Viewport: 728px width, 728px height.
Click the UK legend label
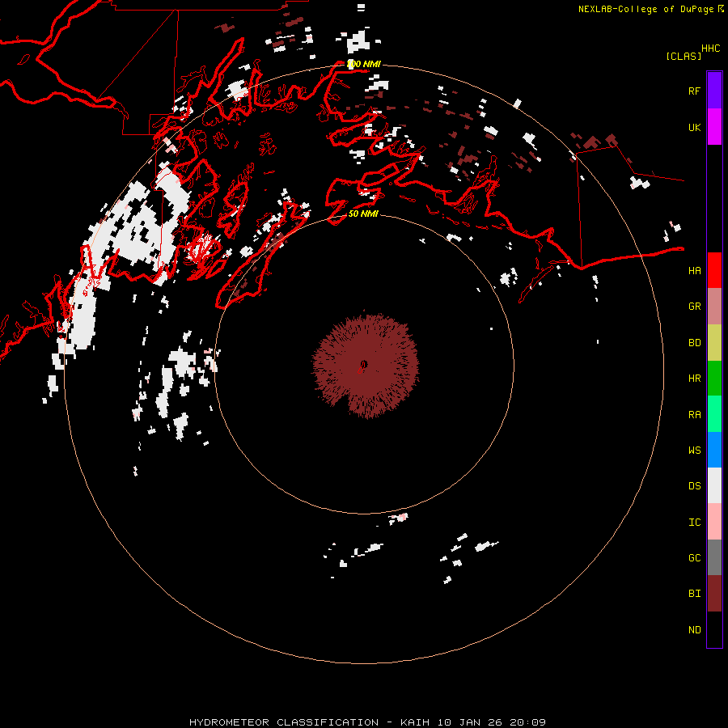[694, 127]
